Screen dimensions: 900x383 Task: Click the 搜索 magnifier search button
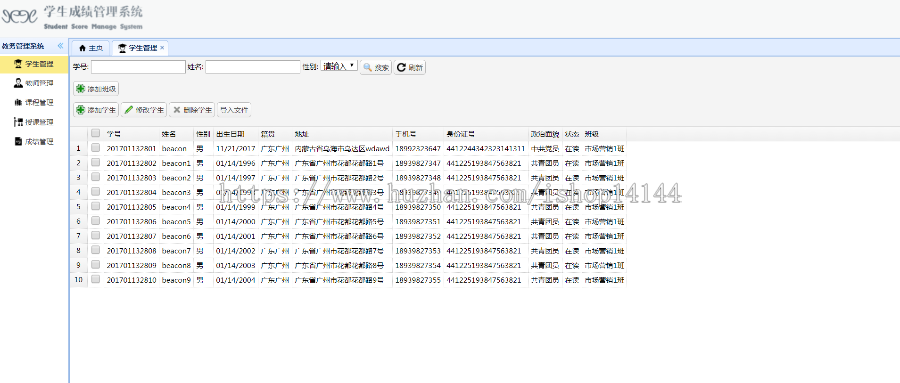375,67
